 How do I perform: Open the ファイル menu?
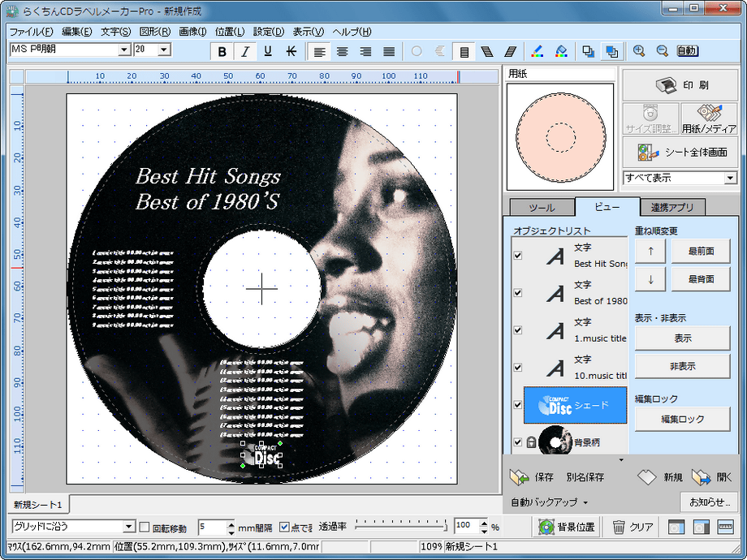tap(32, 32)
